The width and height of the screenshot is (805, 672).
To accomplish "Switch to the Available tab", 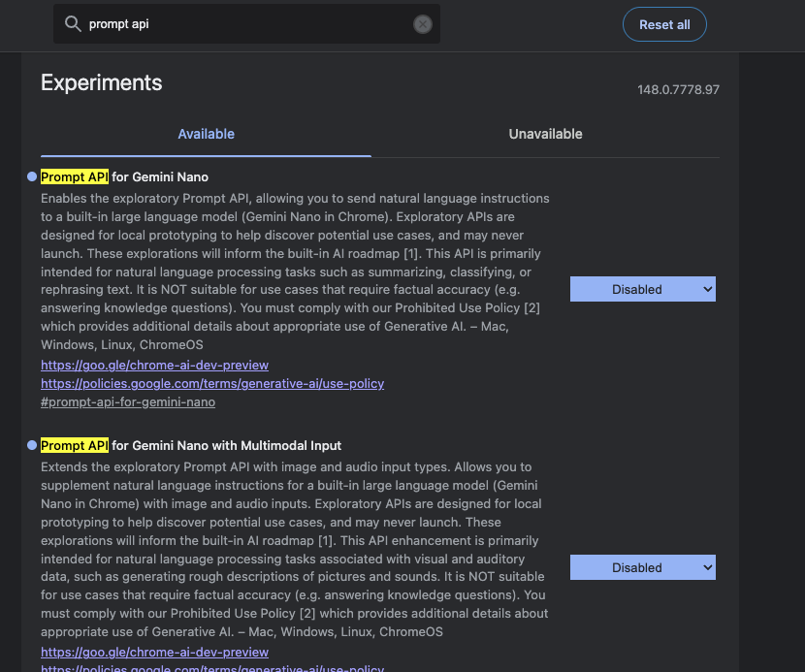I will coord(206,134).
